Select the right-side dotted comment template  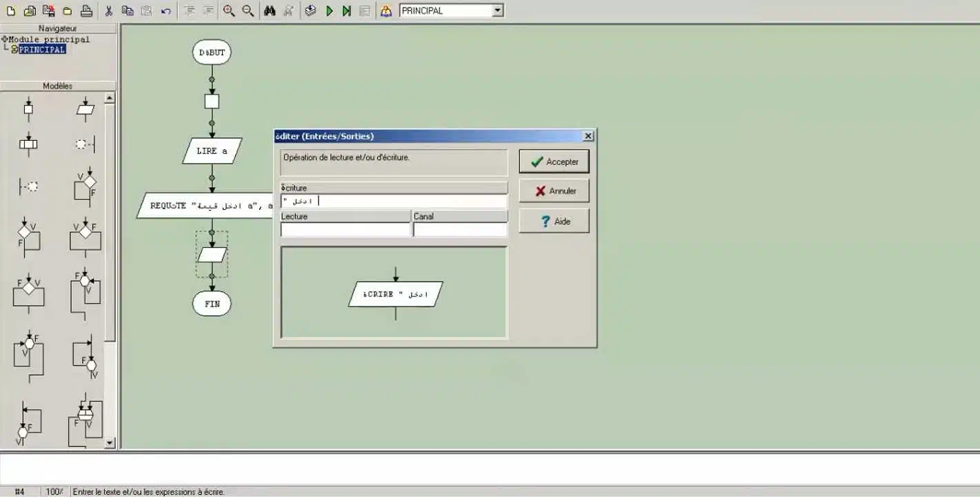tap(84, 144)
